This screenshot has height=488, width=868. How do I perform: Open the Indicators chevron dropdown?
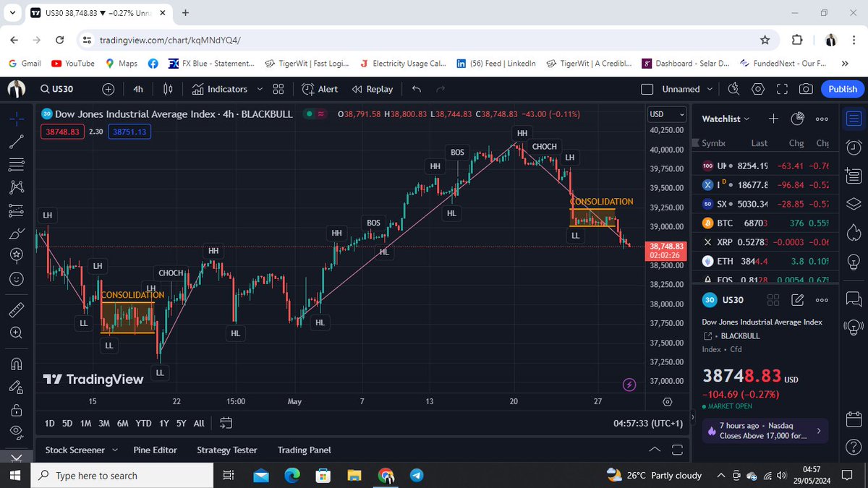pyautogui.click(x=260, y=89)
